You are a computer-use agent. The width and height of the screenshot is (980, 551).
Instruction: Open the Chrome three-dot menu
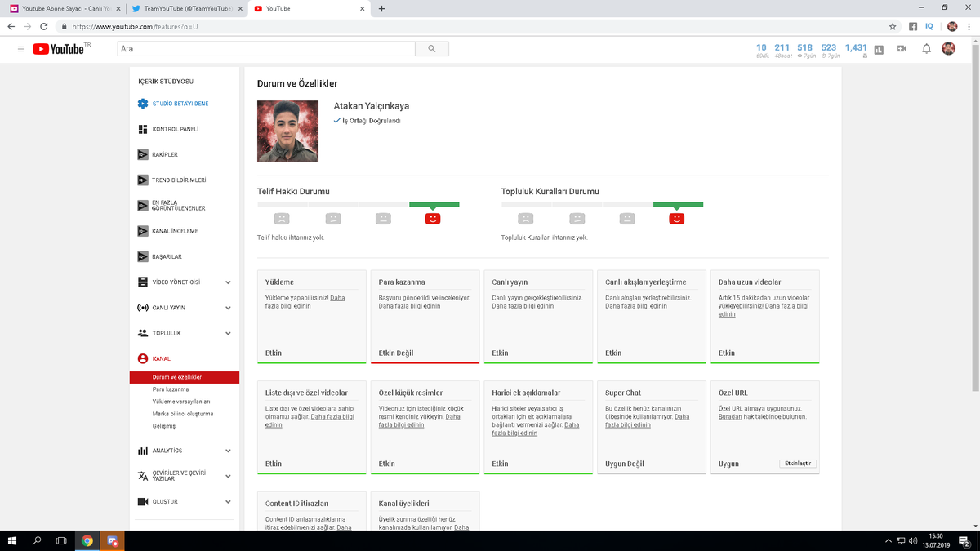[x=969, y=26]
